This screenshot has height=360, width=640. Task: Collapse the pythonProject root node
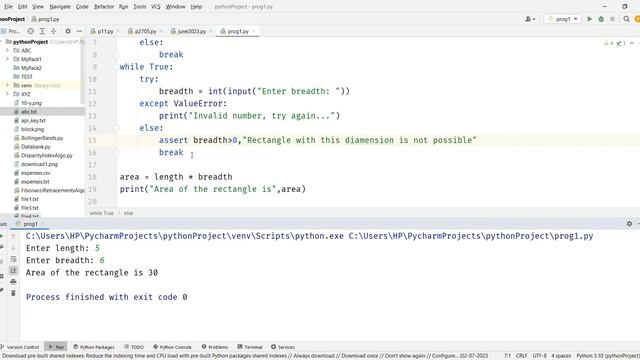2,42
